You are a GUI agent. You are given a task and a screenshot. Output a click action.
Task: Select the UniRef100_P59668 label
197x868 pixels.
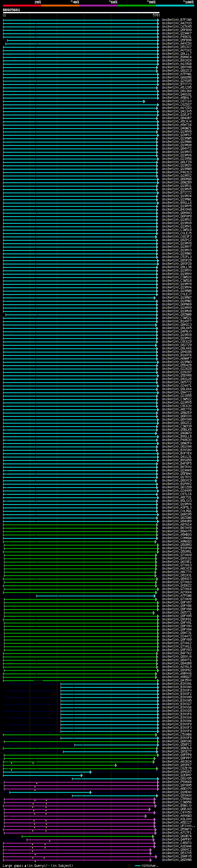tap(177, 782)
